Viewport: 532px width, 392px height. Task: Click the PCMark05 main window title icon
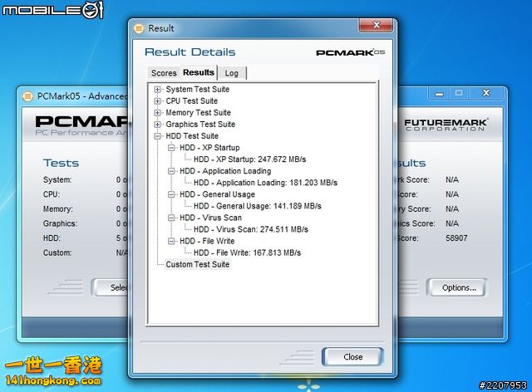(x=27, y=96)
